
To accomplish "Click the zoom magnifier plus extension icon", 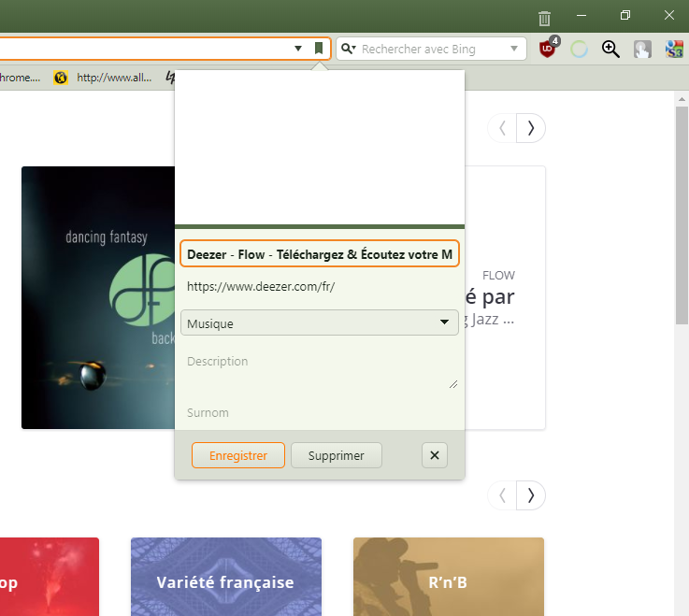I will tap(610, 49).
